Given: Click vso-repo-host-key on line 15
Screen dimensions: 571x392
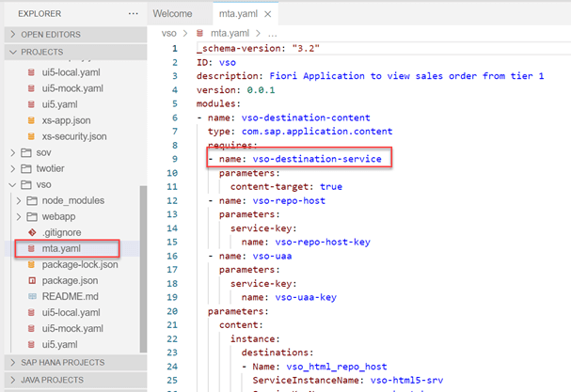Looking at the screenshot, I should pyautogui.click(x=323, y=242).
